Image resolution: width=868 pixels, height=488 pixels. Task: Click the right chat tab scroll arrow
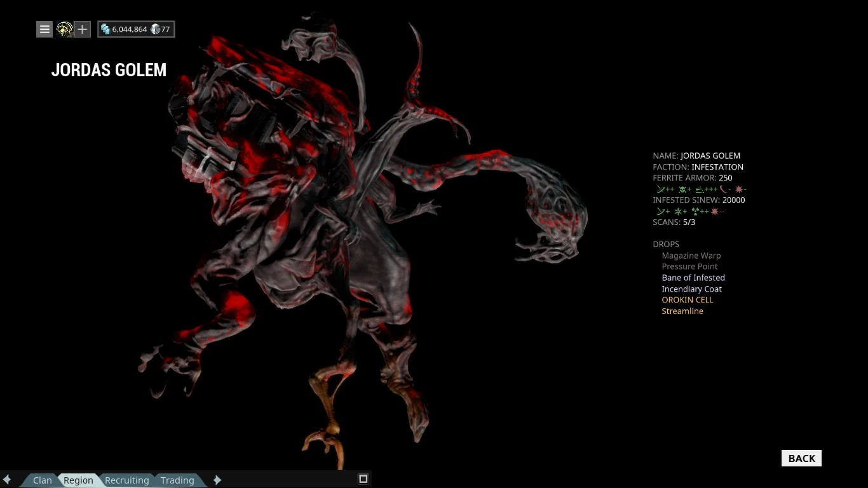point(217,480)
